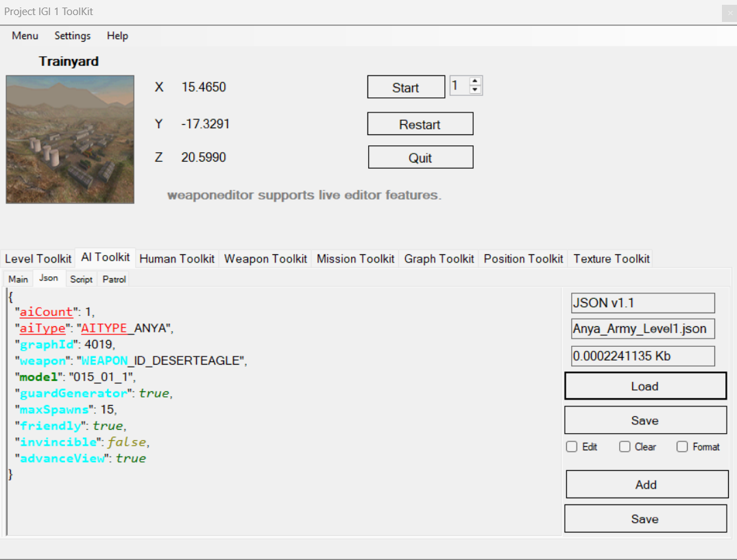Open the Settings menu
737x560 pixels.
click(x=73, y=36)
